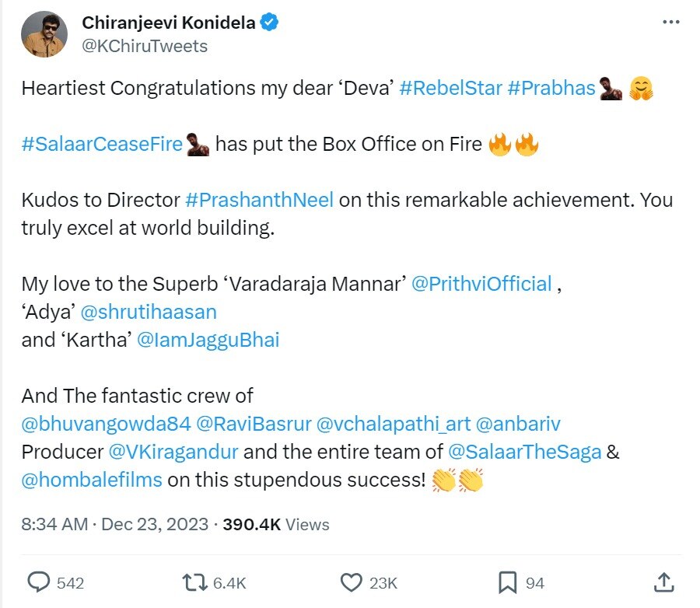Visit the @hombalefilms account
Image resolution: width=700 pixels, height=608 pixels.
pos(92,480)
